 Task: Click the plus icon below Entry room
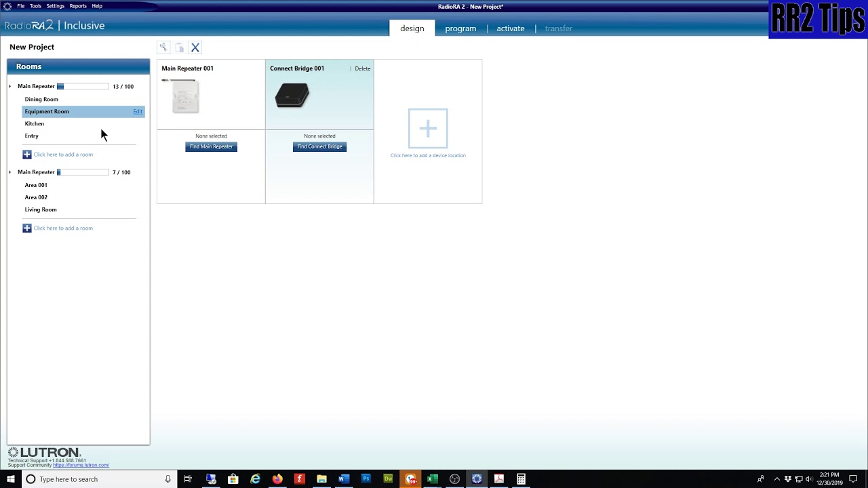pyautogui.click(x=27, y=155)
